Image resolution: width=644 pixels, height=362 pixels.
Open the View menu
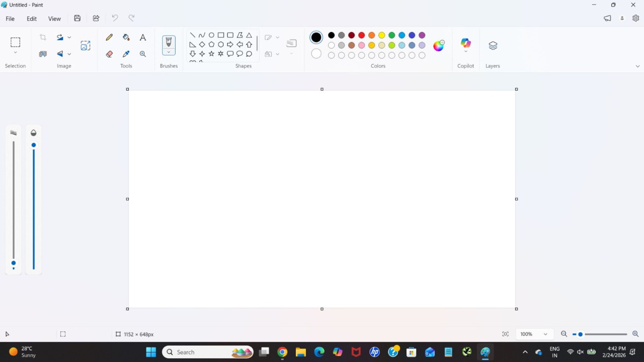pos(55,18)
